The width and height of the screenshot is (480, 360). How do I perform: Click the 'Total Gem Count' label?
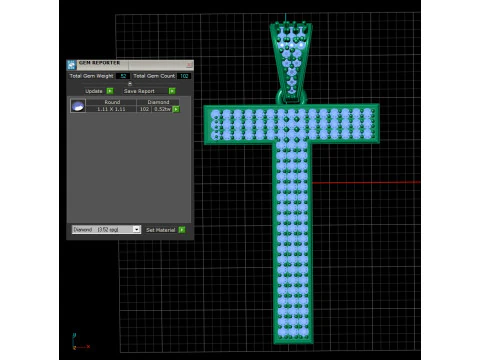pos(154,76)
